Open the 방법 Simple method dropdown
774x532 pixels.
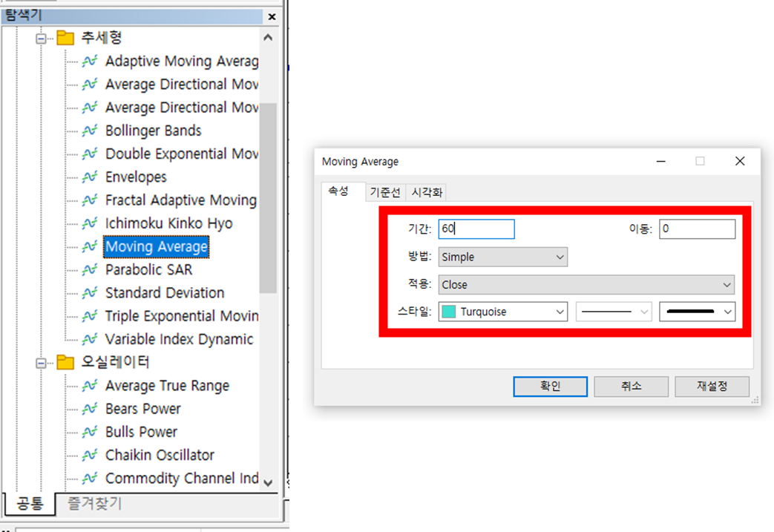tap(502, 257)
